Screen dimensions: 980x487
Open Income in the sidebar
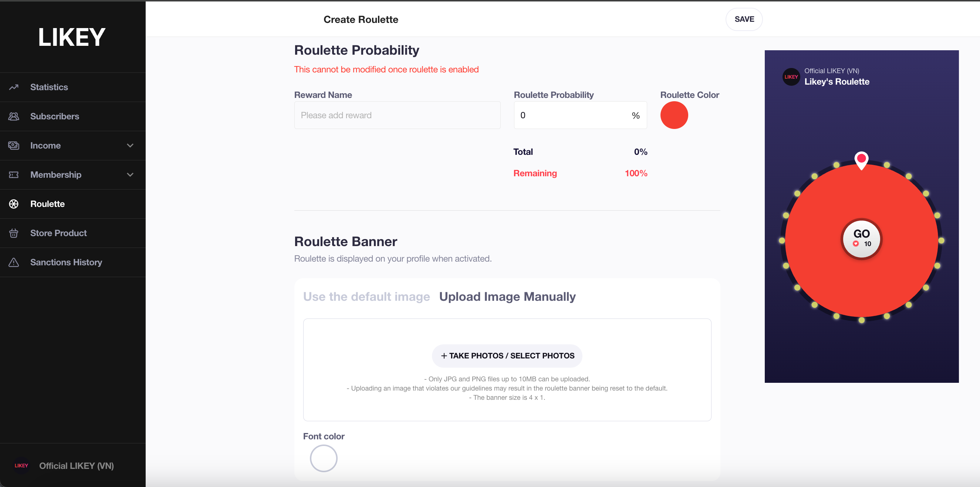pos(72,146)
